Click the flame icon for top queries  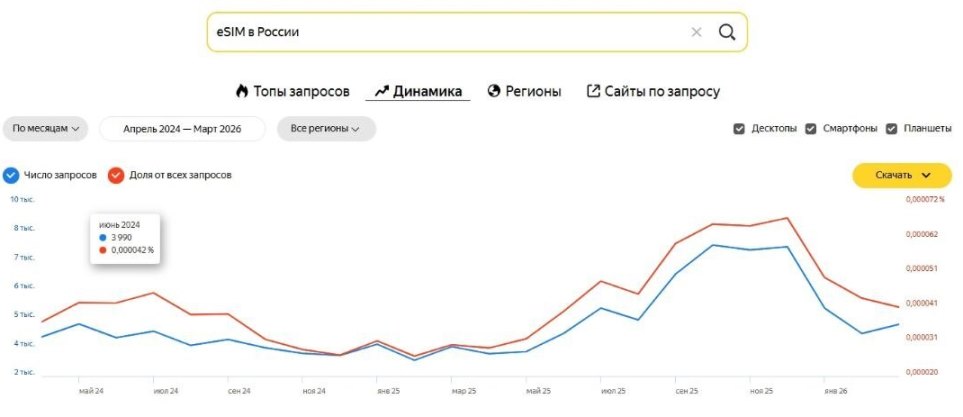[x=241, y=91]
